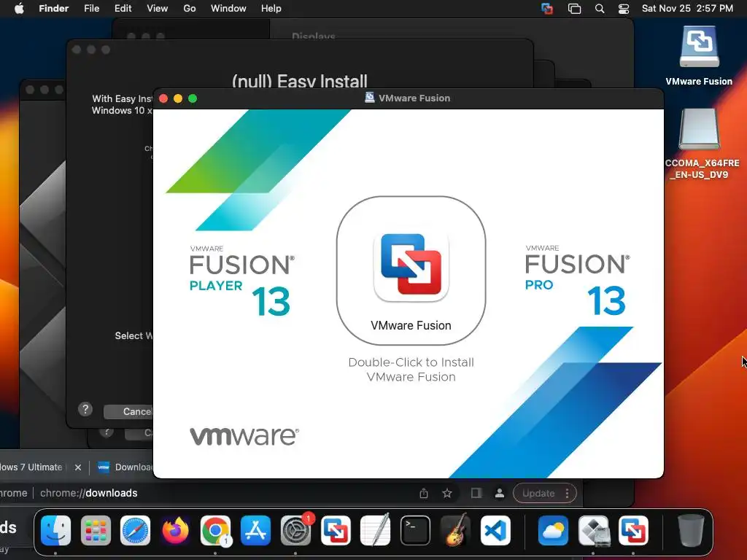The width and height of the screenshot is (747, 560).
Task: Open Spotlight search in the menu bar
Action: [x=600, y=9]
